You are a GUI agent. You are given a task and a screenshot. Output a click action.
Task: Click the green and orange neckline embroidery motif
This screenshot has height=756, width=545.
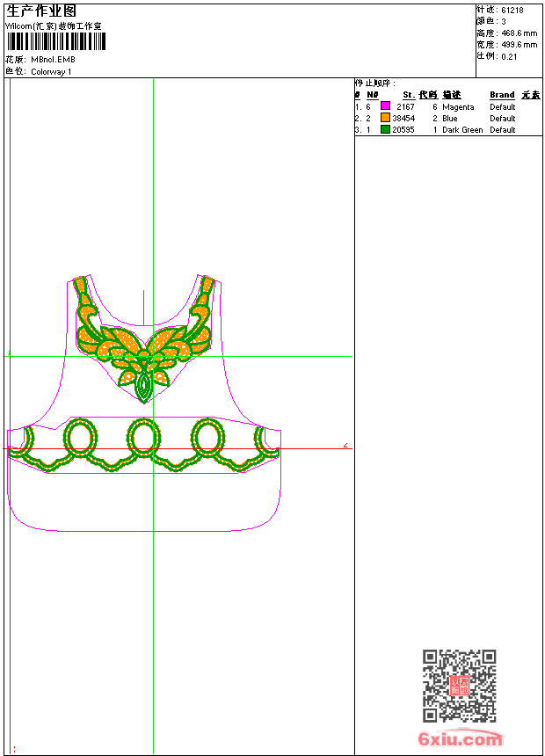click(x=144, y=339)
